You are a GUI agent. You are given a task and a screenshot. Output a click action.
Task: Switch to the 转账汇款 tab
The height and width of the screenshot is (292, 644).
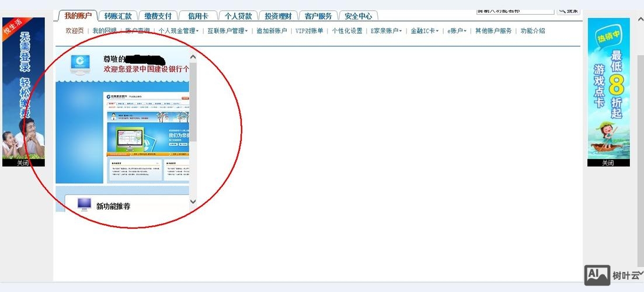click(118, 16)
